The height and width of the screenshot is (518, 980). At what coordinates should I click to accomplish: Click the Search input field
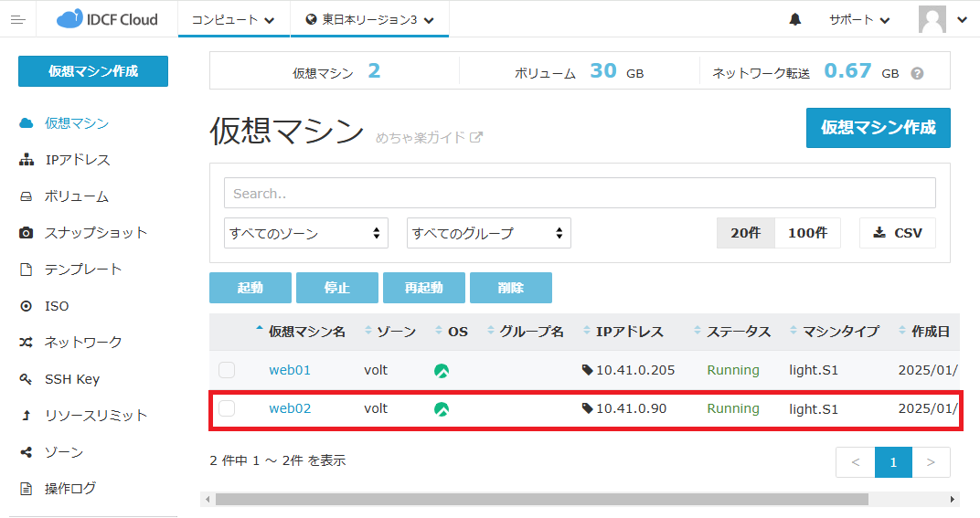click(580, 193)
